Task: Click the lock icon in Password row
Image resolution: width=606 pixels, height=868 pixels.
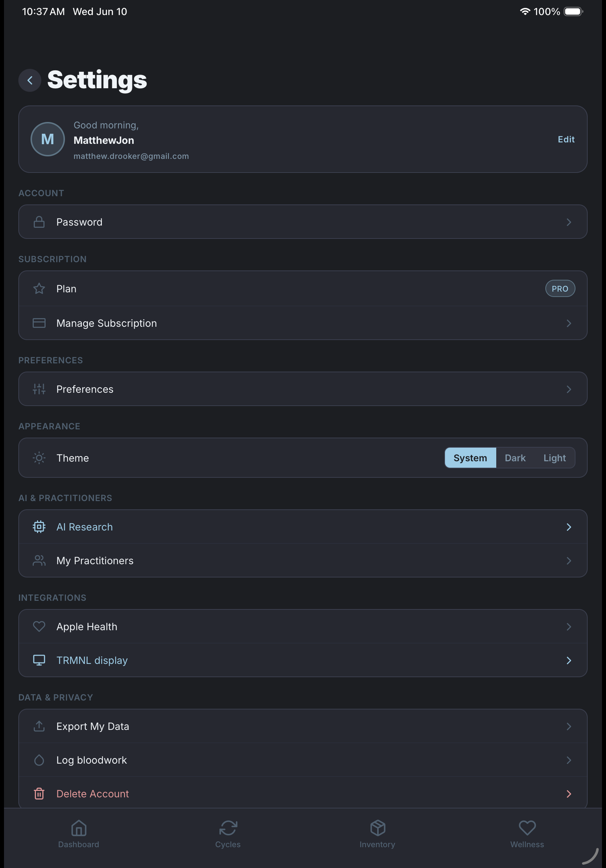Action: click(39, 222)
